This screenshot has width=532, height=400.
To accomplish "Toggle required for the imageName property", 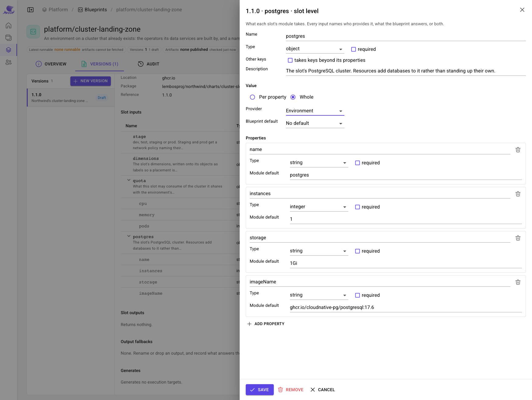I will pos(358,295).
